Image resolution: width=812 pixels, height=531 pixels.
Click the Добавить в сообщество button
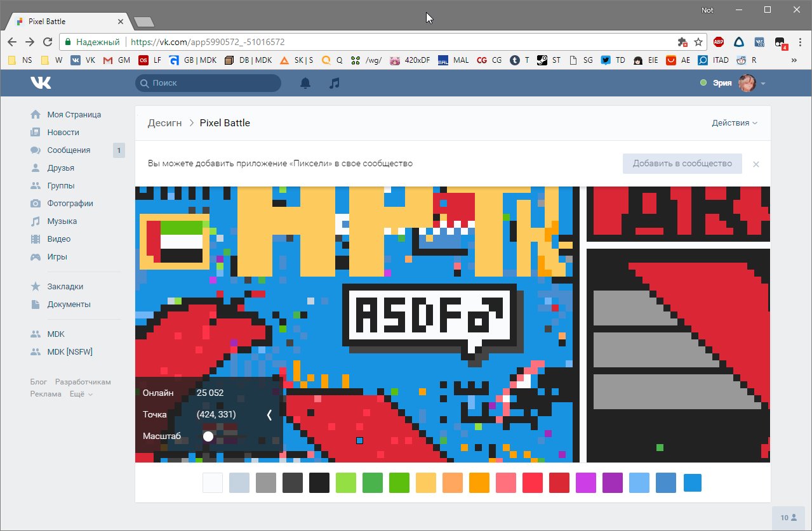click(x=682, y=164)
